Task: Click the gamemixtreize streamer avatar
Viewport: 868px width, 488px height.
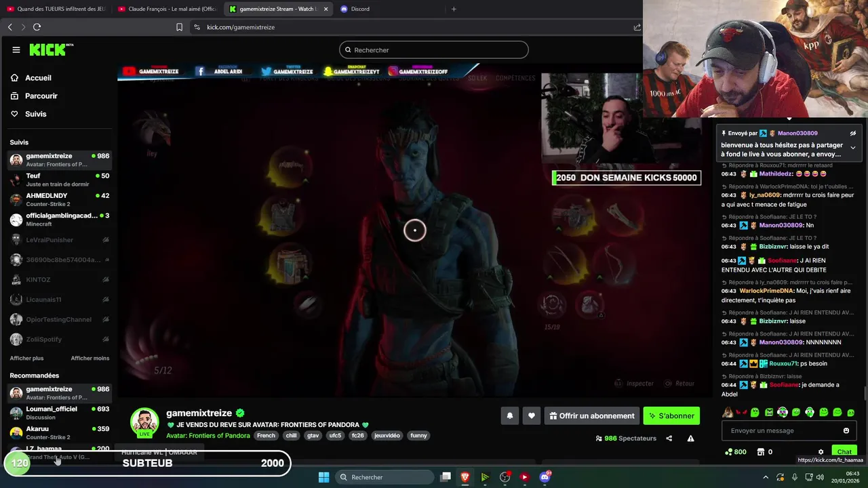Action: (x=144, y=422)
